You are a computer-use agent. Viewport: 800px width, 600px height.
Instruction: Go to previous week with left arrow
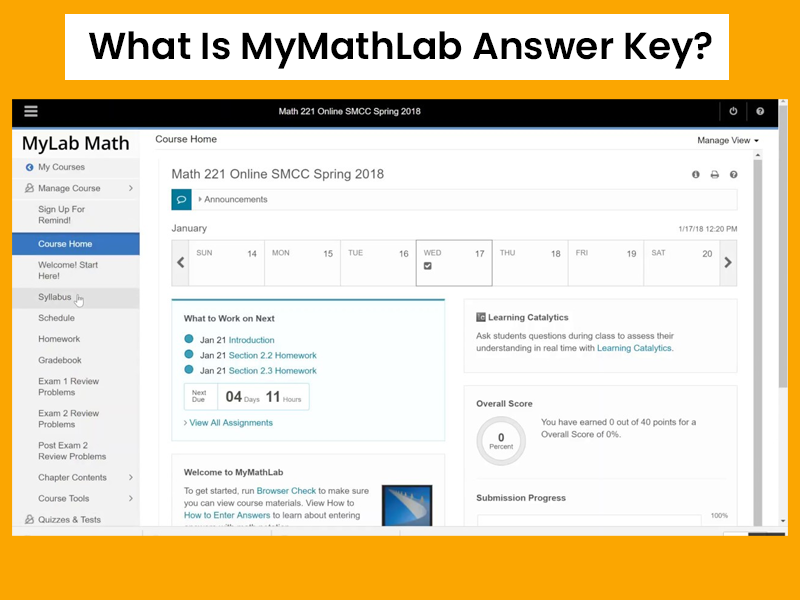click(x=181, y=263)
